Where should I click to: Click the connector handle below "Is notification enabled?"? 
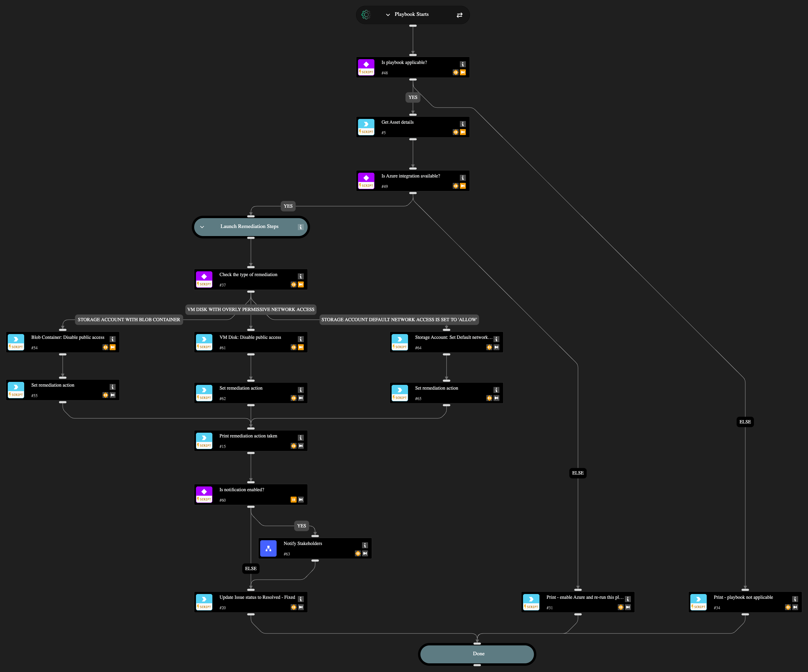tap(251, 507)
